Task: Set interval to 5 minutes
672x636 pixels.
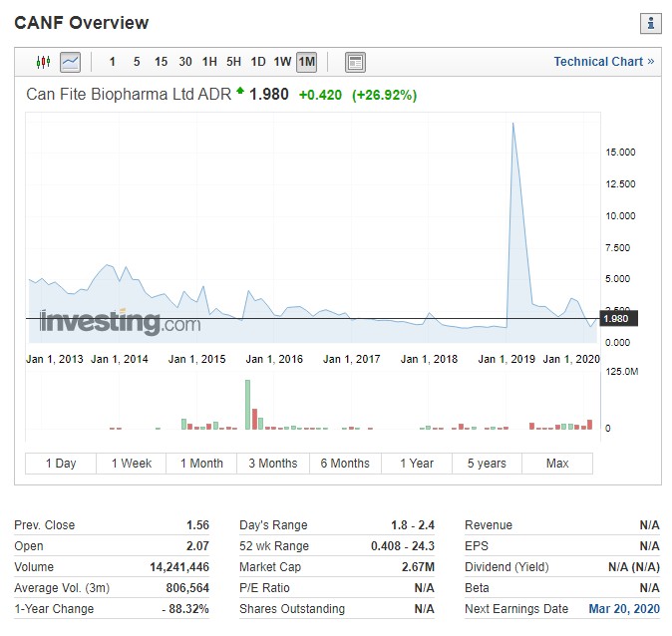Action: pyautogui.click(x=137, y=62)
